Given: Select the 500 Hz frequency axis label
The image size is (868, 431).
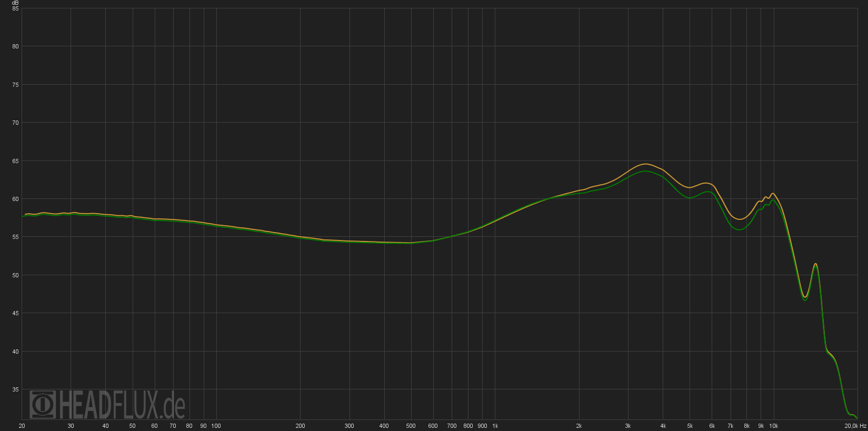Looking at the screenshot, I should tap(411, 426).
